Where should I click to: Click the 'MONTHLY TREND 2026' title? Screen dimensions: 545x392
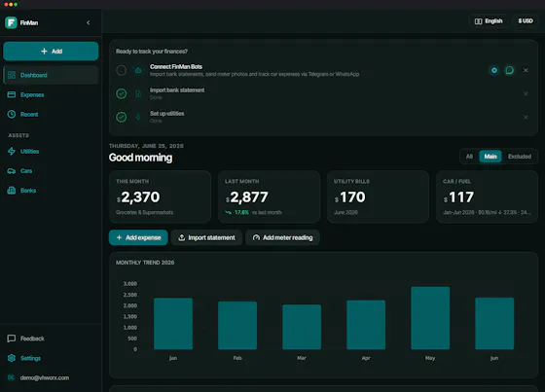pos(145,263)
